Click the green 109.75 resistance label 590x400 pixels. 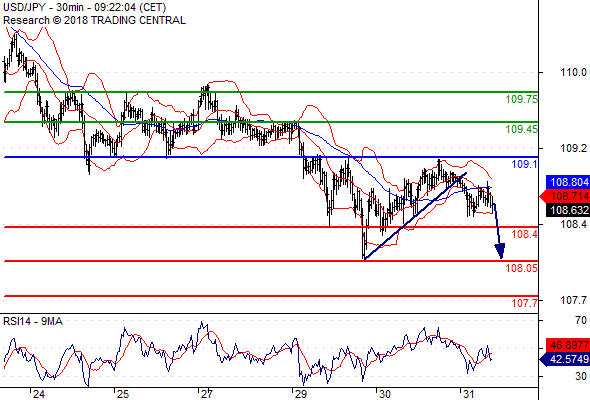[522, 99]
